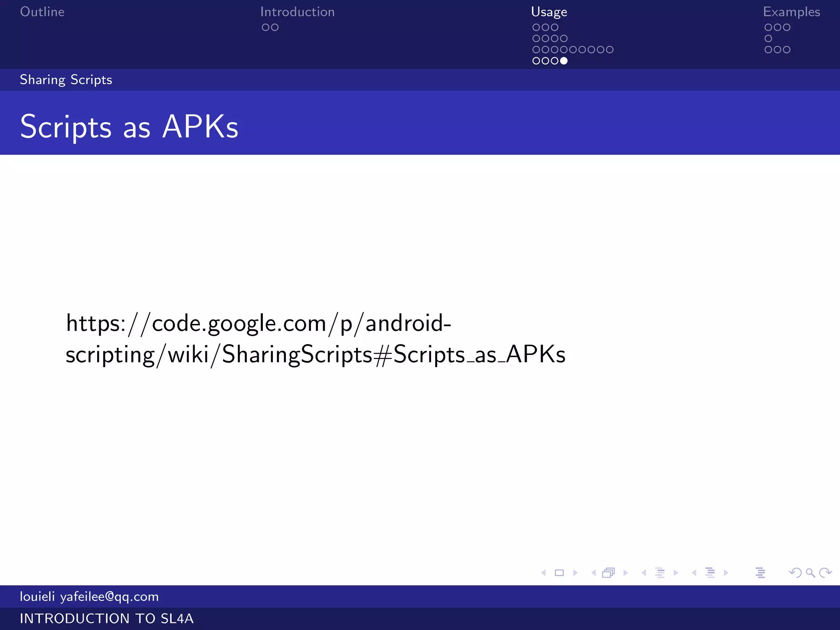Jump to the Usage section
The width and height of the screenshot is (840, 630).
549,12
